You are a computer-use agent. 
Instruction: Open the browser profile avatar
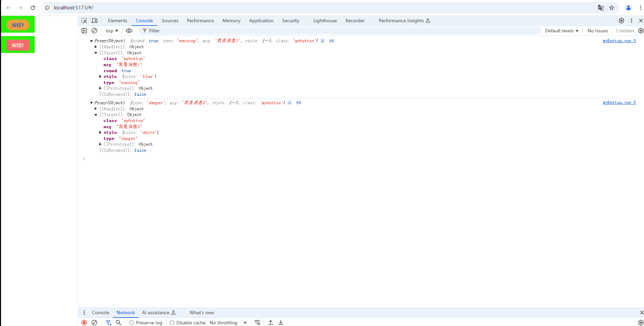628,8
